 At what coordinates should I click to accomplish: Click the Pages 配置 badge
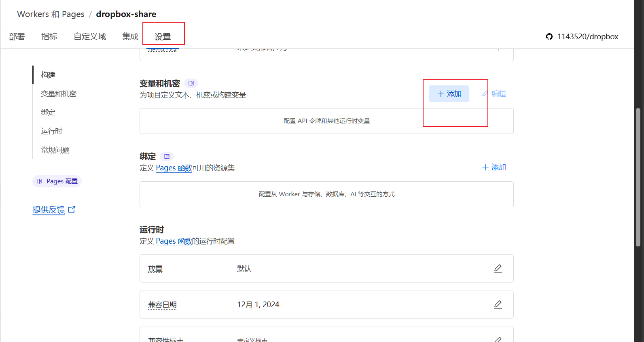click(x=57, y=181)
